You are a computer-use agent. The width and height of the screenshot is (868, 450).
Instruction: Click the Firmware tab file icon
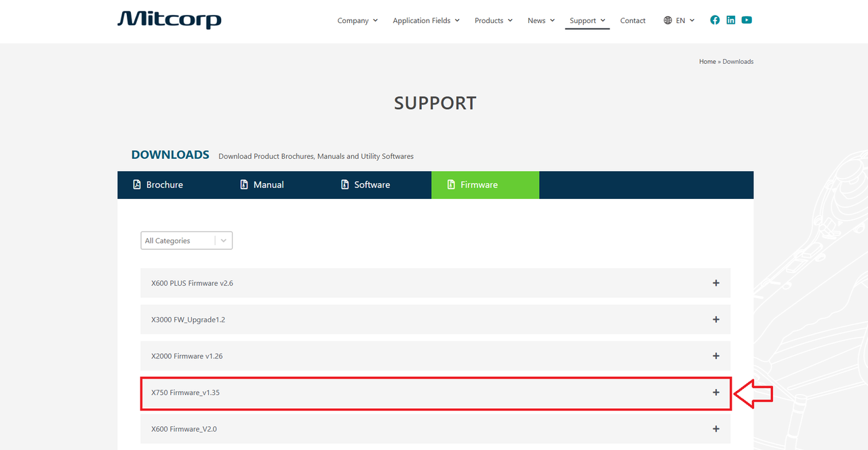point(451,185)
